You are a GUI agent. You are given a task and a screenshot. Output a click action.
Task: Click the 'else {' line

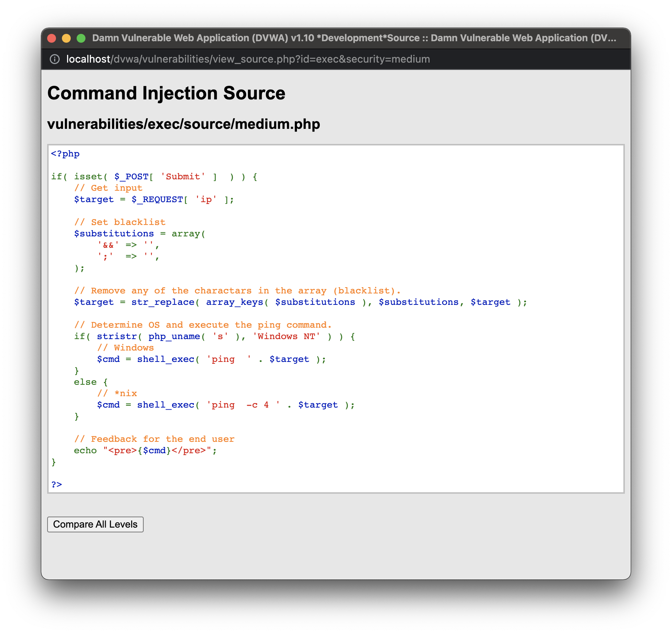pos(91,382)
